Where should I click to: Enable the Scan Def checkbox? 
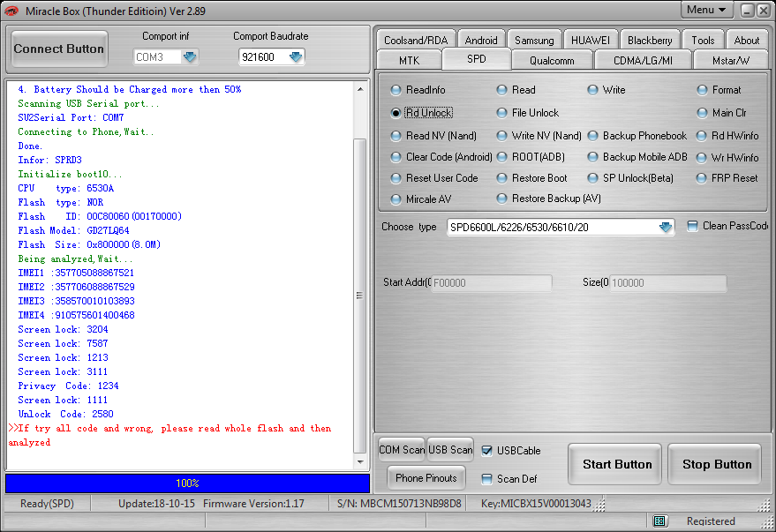(487, 478)
